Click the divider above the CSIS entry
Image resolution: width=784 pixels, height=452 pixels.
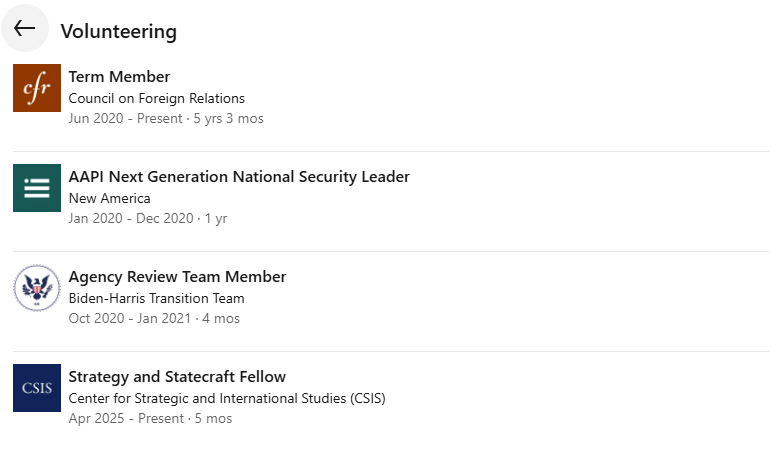pyautogui.click(x=391, y=351)
